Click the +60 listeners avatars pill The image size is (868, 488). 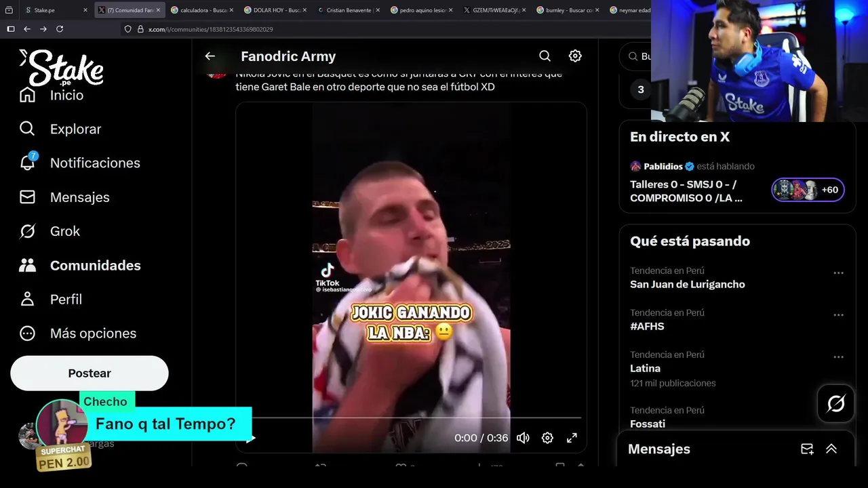[808, 190]
